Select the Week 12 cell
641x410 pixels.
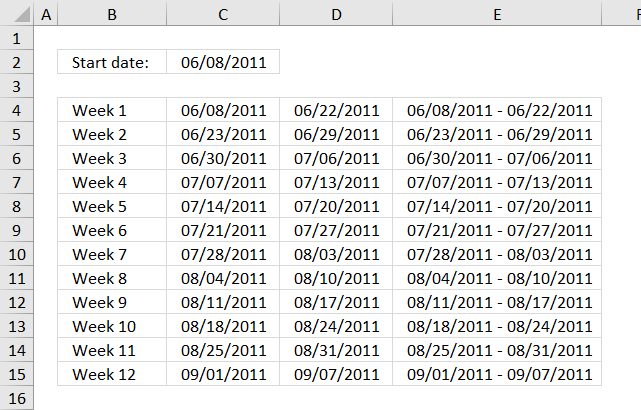(x=112, y=374)
